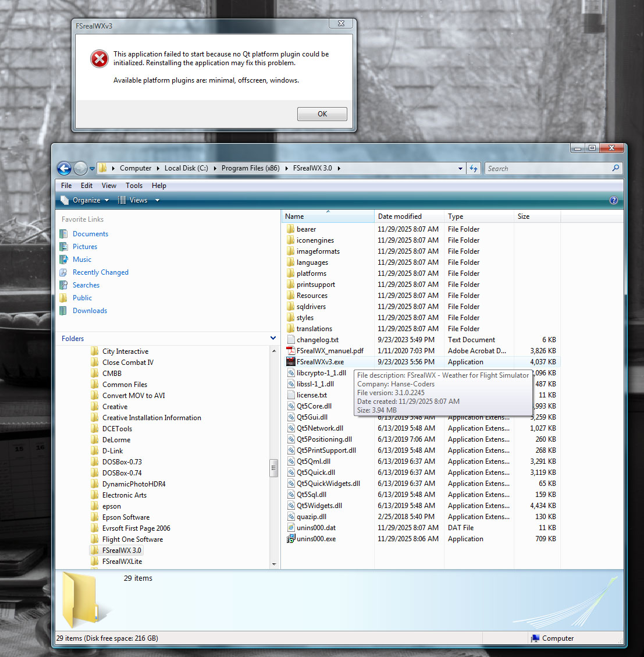
Task: Click the Help question mark icon
Action: click(613, 200)
